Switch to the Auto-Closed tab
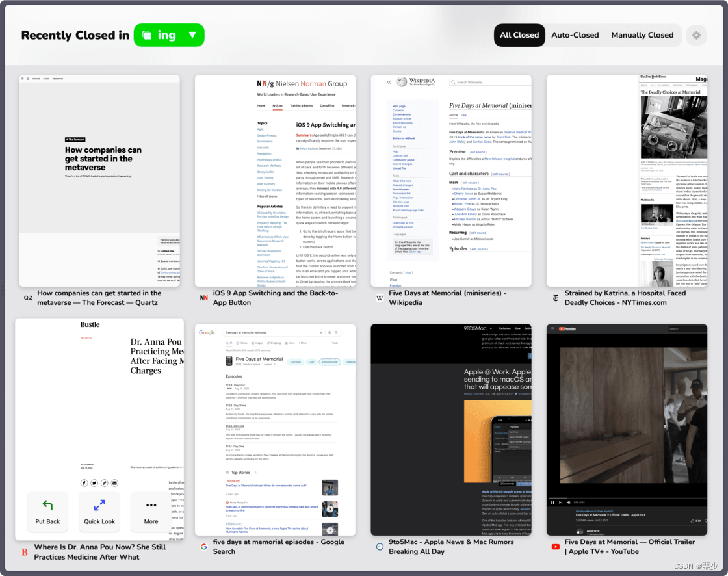Viewport: 728px width, 576px height. [x=575, y=35]
